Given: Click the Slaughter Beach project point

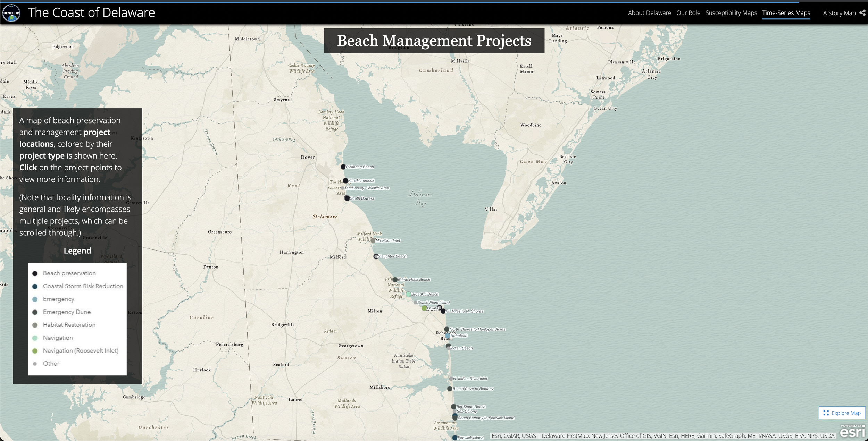Looking at the screenshot, I should tap(375, 256).
